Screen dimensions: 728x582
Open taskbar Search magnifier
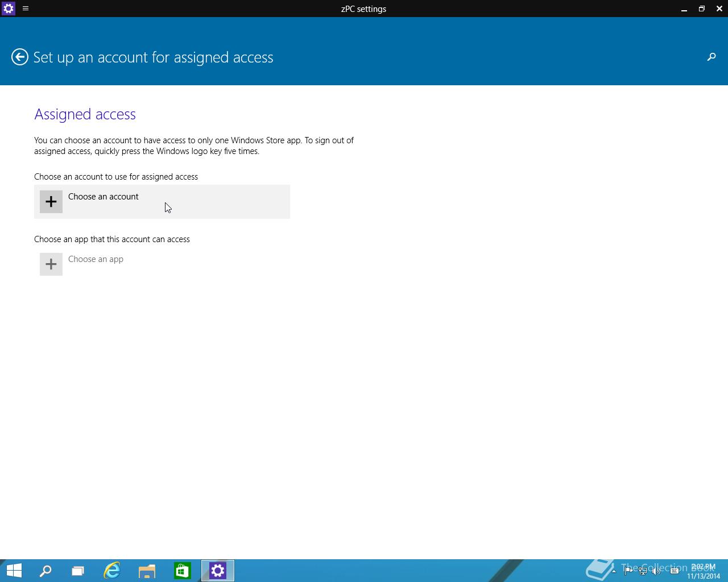click(45, 571)
